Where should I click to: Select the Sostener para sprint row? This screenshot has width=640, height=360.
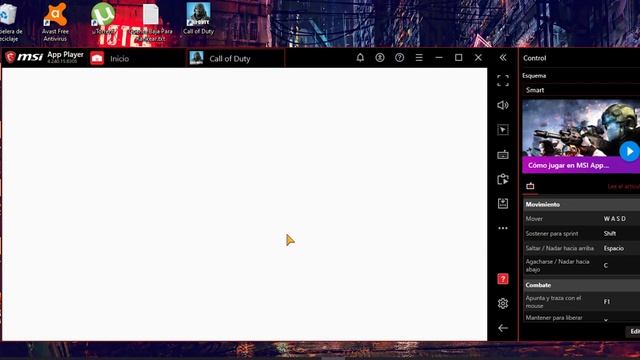tap(582, 233)
